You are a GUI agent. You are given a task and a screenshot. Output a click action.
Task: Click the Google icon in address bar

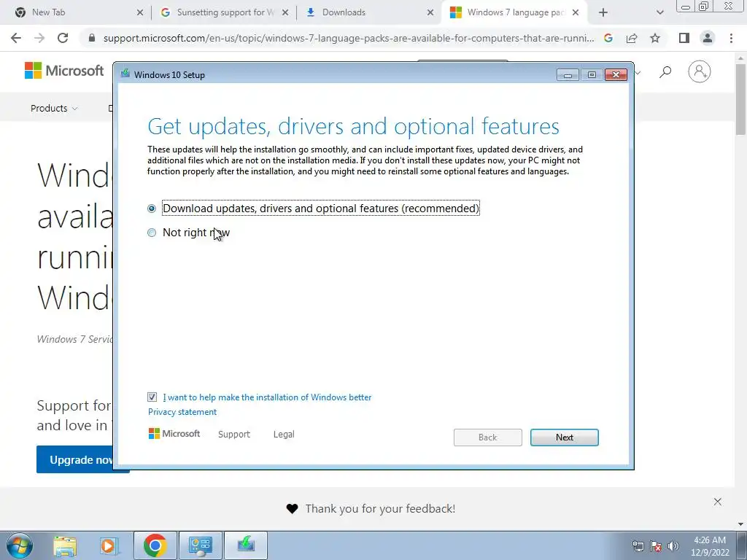pos(608,38)
